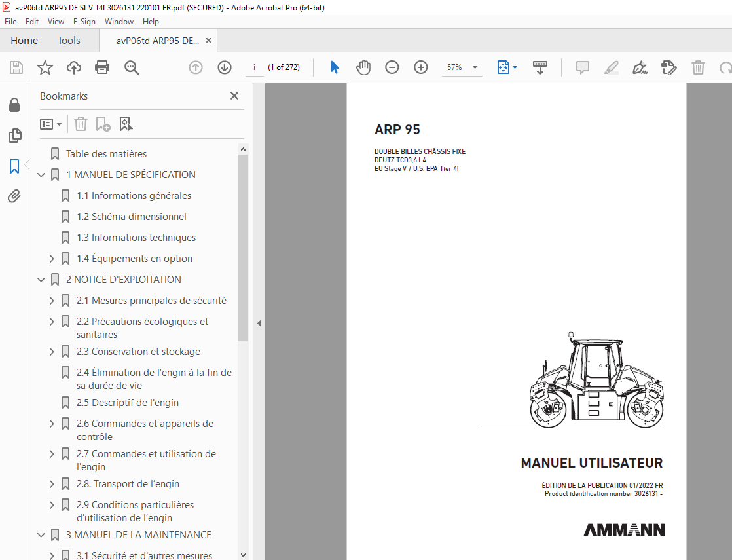
Task: Click the Zoom in plus icon
Action: coord(421,67)
